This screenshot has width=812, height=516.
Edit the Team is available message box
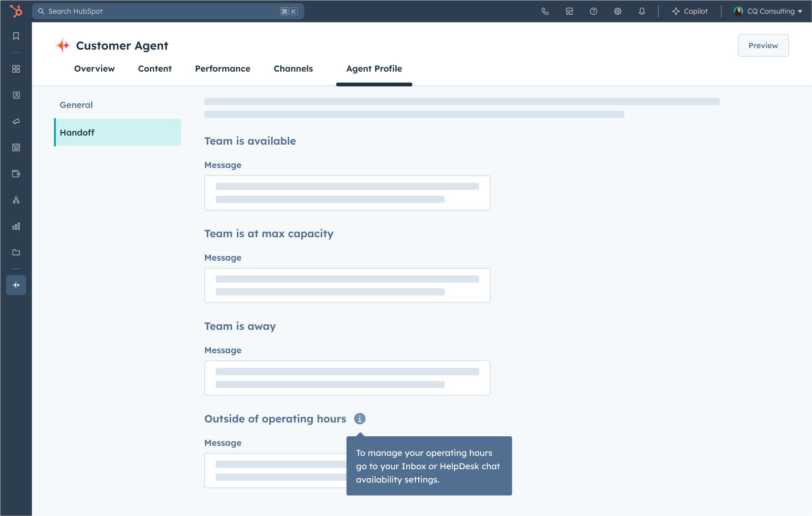pos(348,193)
